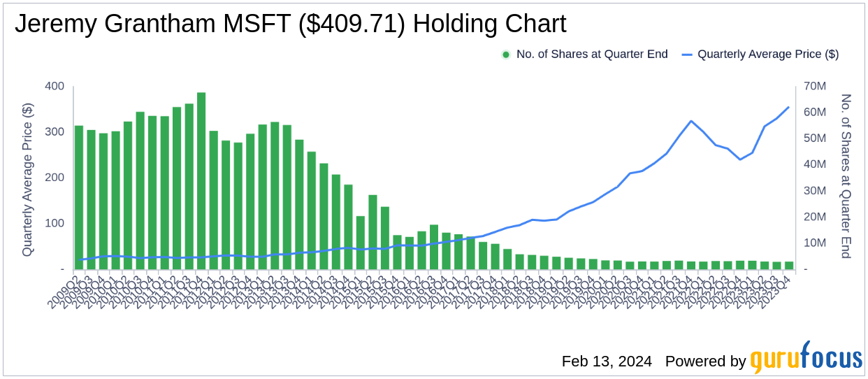Click the chart title Jeremy Grantham MSFT Holding Chart
This screenshot has width=868, height=379.
[x=290, y=24]
